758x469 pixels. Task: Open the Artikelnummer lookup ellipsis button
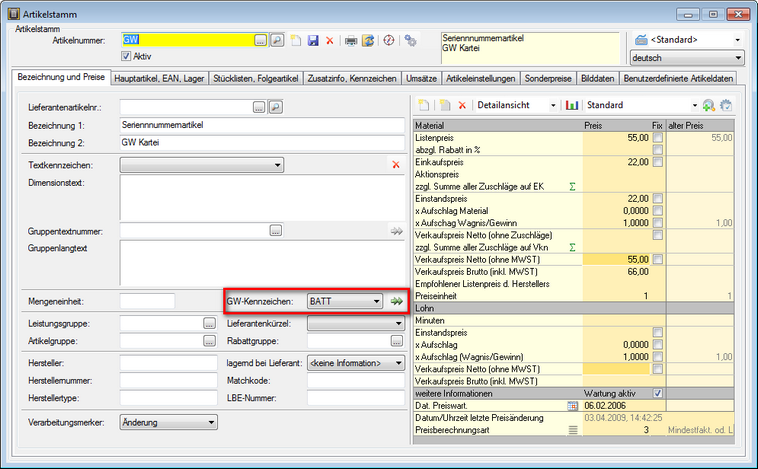pos(261,41)
